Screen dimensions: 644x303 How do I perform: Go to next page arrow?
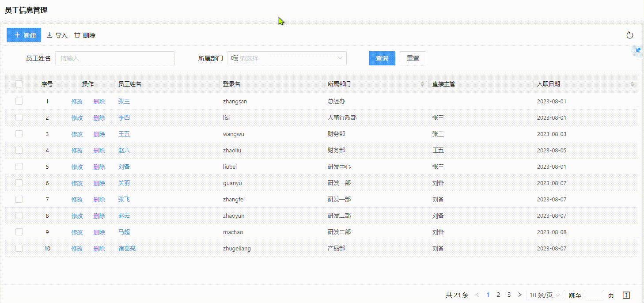pyautogui.click(x=520, y=295)
